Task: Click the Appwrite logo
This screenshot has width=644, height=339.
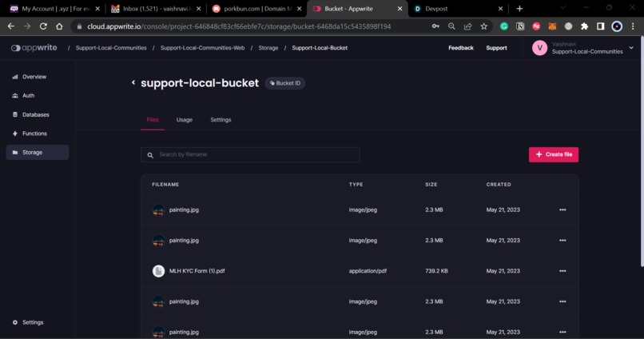Action: (x=34, y=48)
